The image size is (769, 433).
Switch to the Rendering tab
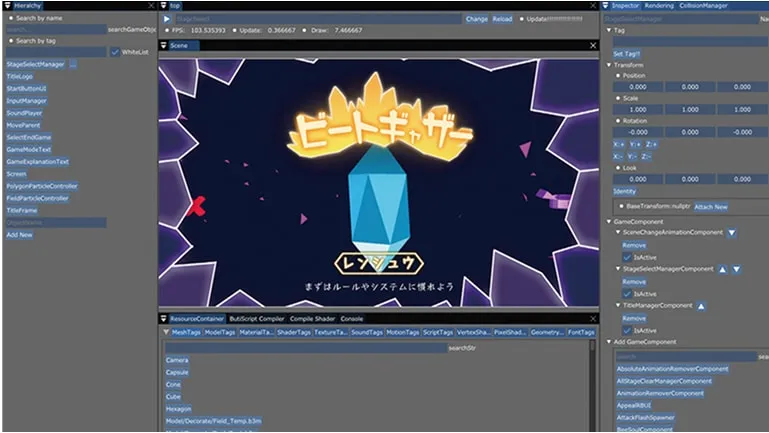[659, 5]
